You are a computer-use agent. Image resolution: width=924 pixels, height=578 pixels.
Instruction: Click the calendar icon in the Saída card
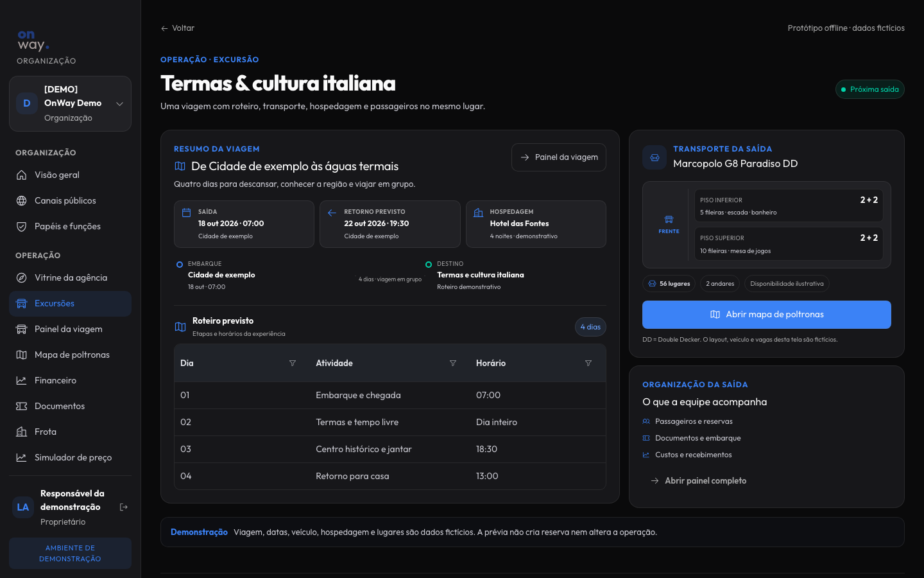coord(187,213)
